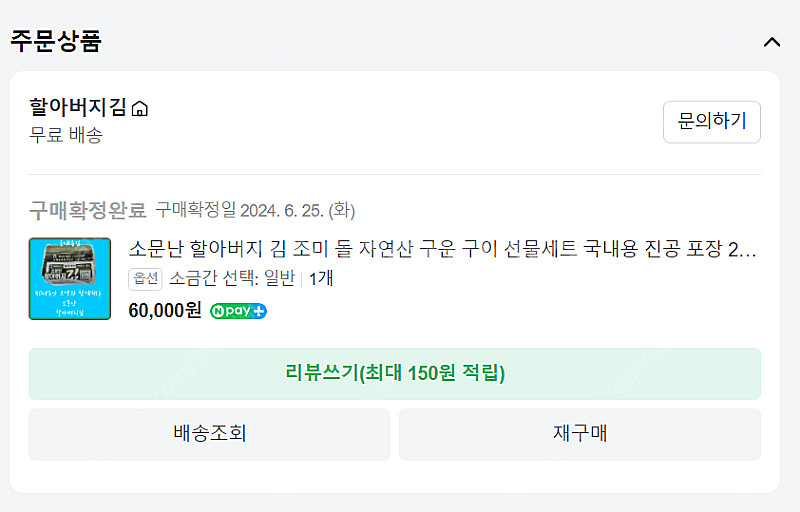Collapse the 주문상품 section chevron

[x=771, y=42]
